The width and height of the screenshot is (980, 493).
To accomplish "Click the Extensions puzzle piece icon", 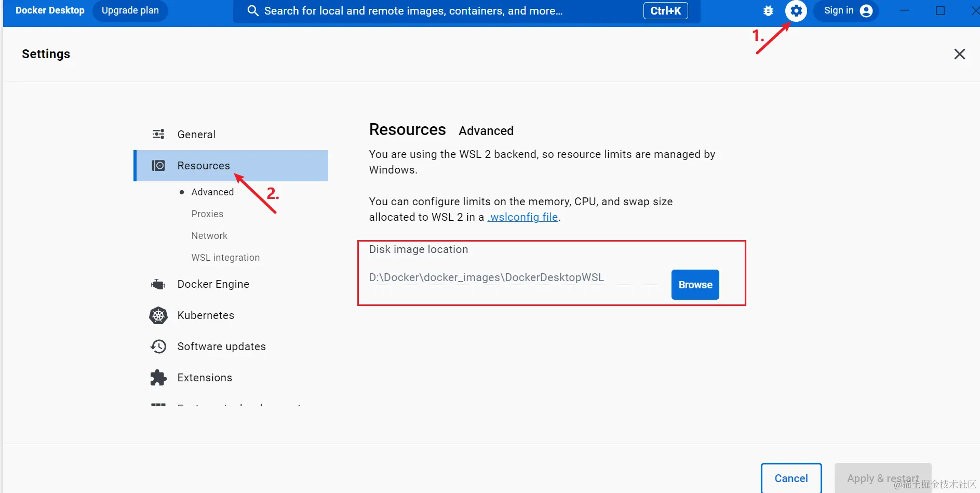I will [158, 378].
